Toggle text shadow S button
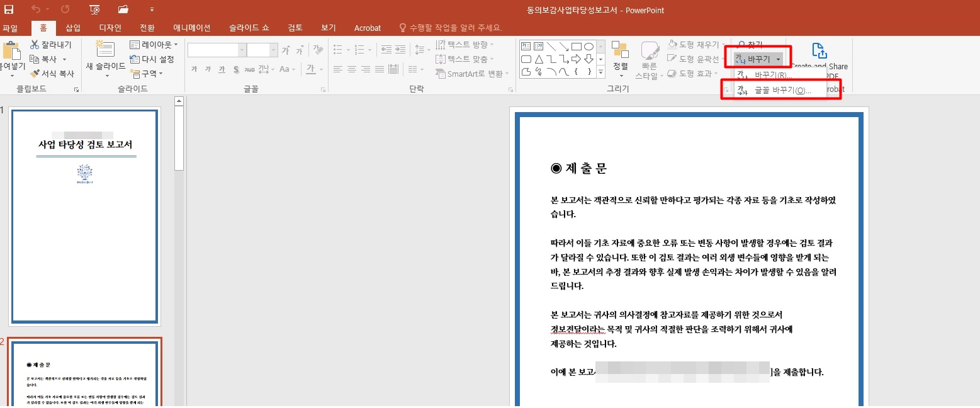The width and height of the screenshot is (980, 408). (235, 69)
